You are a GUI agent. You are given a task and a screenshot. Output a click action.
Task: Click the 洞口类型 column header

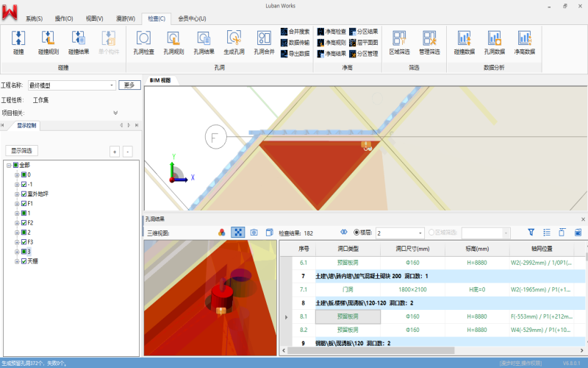tap(348, 249)
